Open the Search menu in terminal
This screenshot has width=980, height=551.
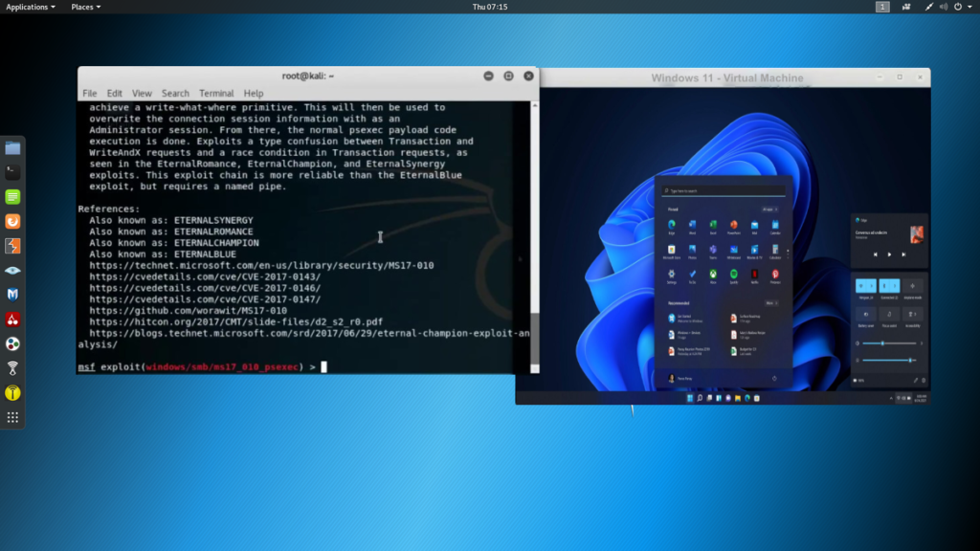pos(175,94)
